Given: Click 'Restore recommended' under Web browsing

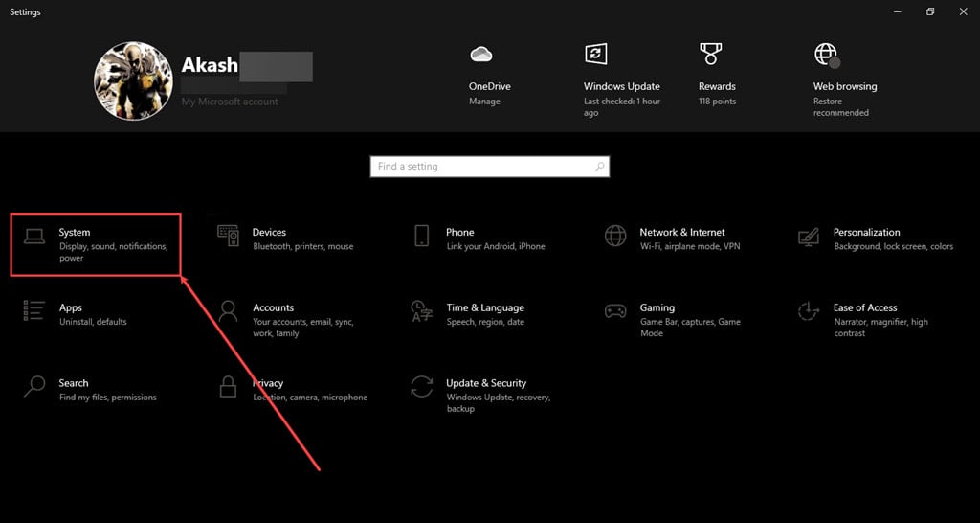Looking at the screenshot, I should click(840, 107).
